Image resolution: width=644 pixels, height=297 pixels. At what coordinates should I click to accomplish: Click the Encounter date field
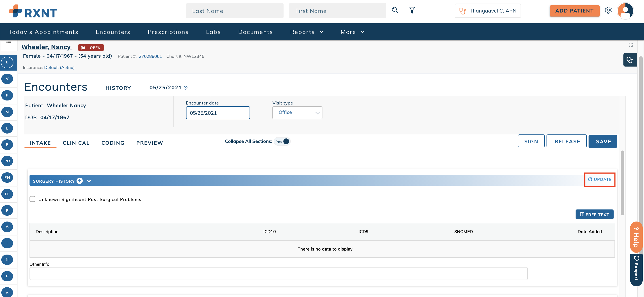click(218, 113)
